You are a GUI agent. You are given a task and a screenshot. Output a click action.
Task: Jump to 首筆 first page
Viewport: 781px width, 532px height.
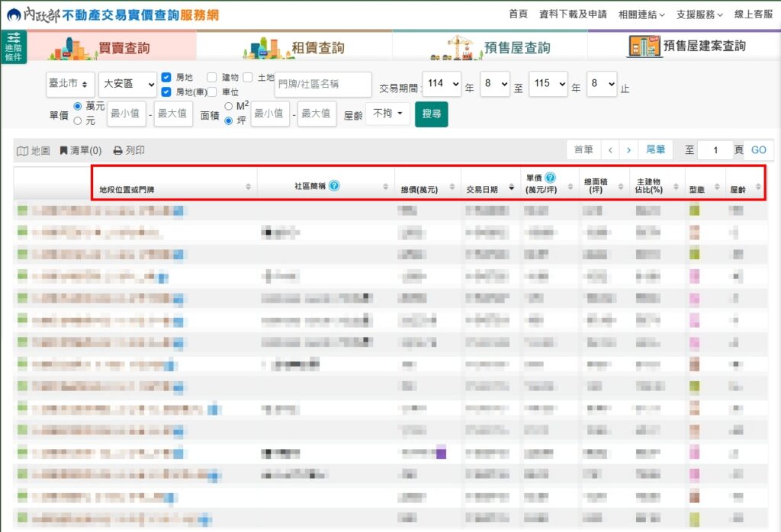click(x=583, y=150)
